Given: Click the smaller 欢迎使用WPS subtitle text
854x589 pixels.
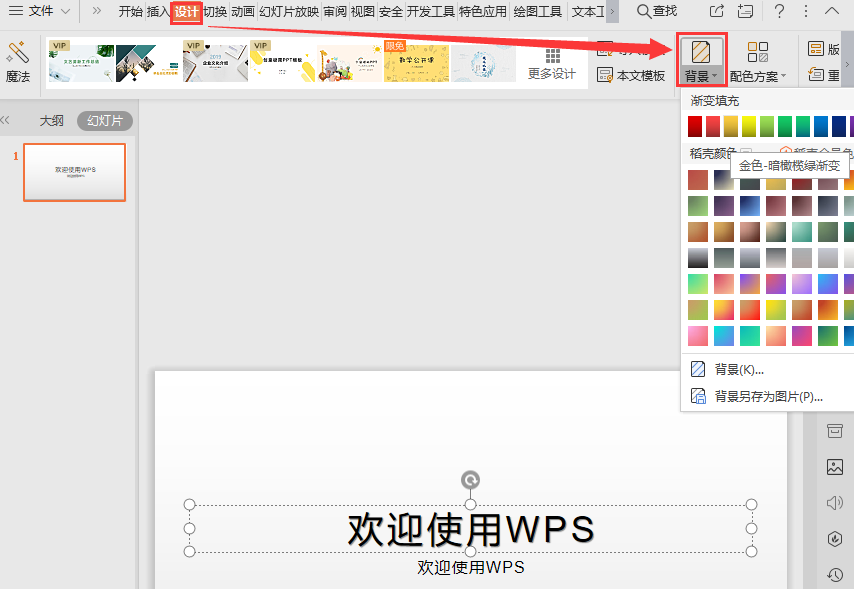Looking at the screenshot, I should click(471, 567).
